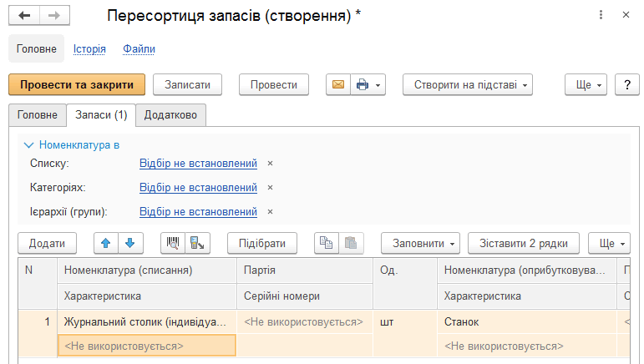Click column header Номенклатура (списання)
The height and width of the screenshot is (364, 644).
tap(147, 270)
